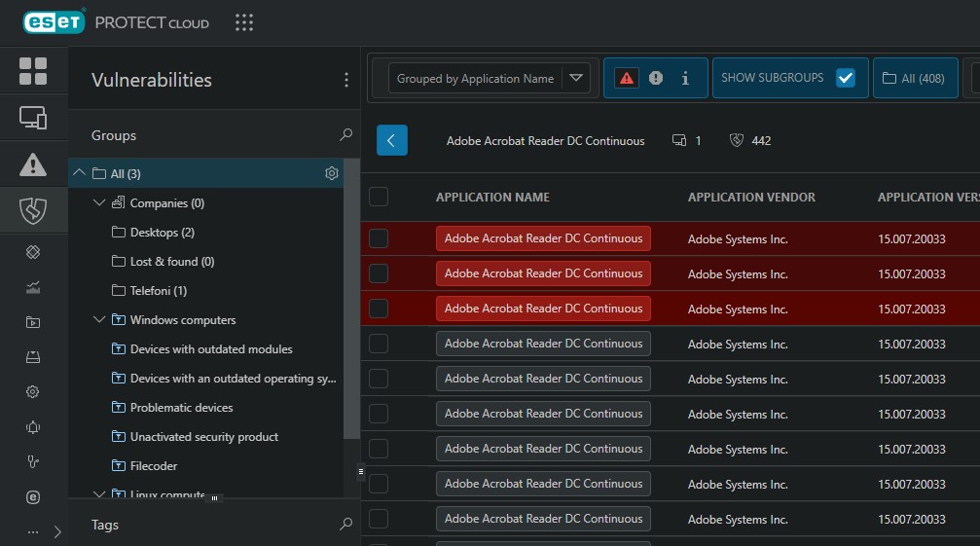Click the blue back arrow button

392,140
